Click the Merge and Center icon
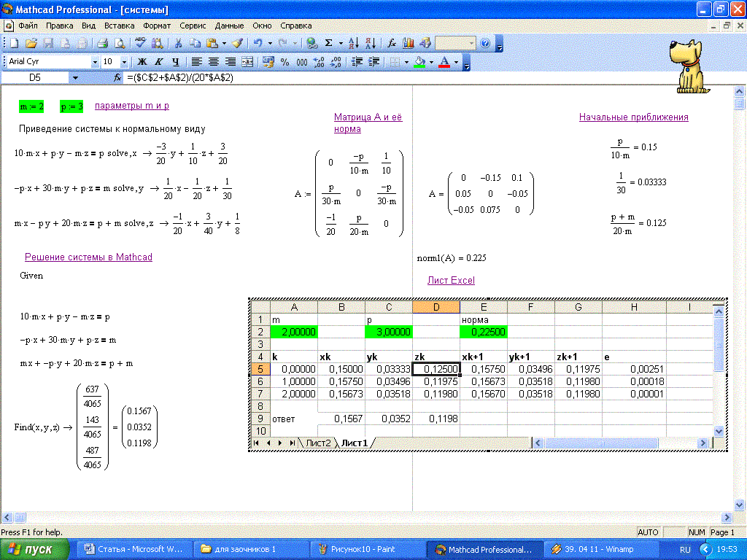Image resolution: width=747 pixels, height=560 pixels. [x=247, y=62]
